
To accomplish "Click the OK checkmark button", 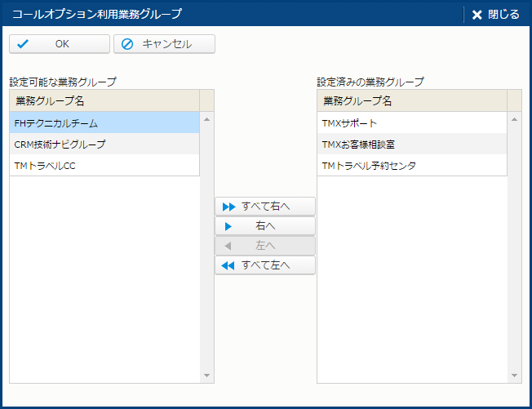I will 59,44.
